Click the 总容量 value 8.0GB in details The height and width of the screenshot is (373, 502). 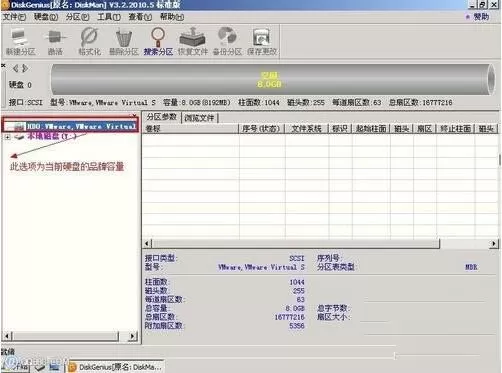pos(295,308)
